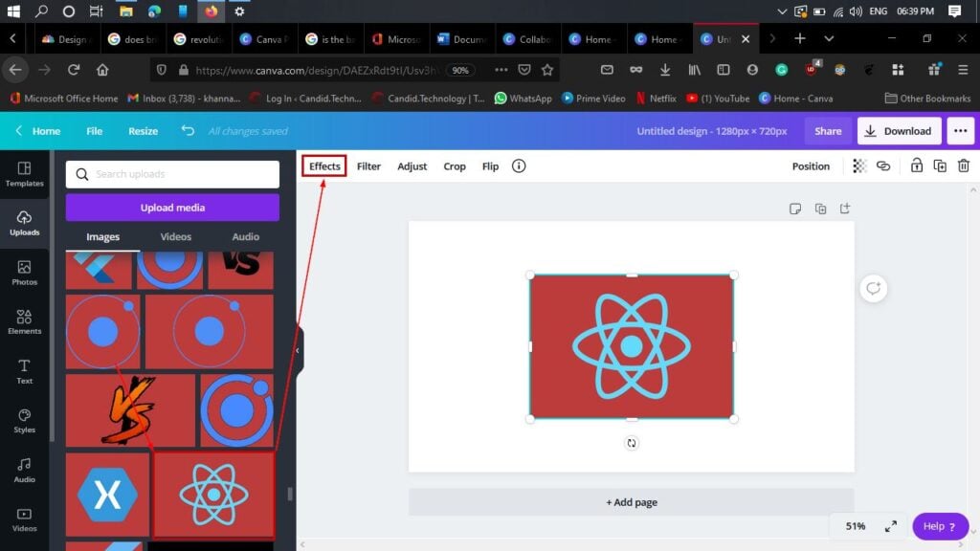
Task: Open a new browser tab
Action: coord(799,38)
